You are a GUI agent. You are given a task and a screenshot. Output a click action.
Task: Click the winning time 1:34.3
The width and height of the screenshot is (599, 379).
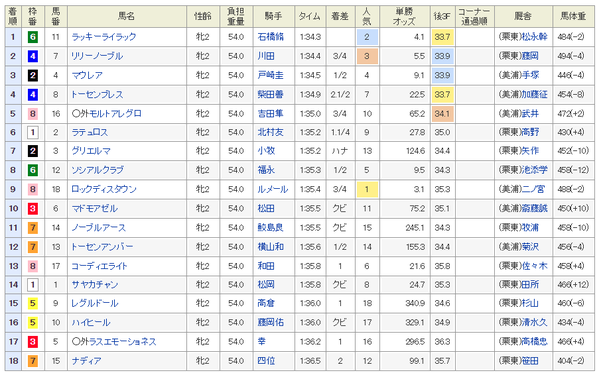point(310,37)
